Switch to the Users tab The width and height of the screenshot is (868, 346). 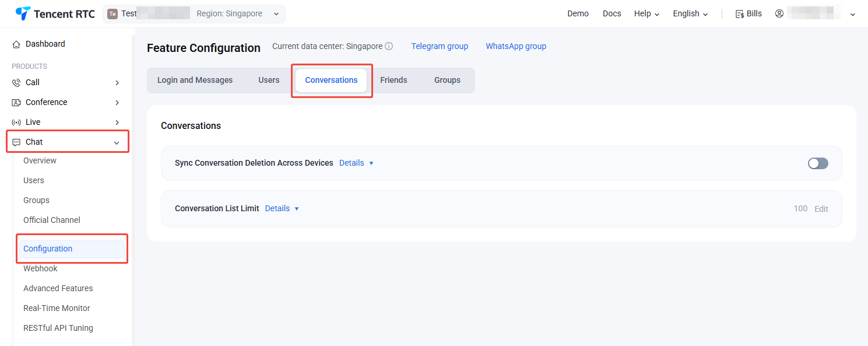pos(269,80)
